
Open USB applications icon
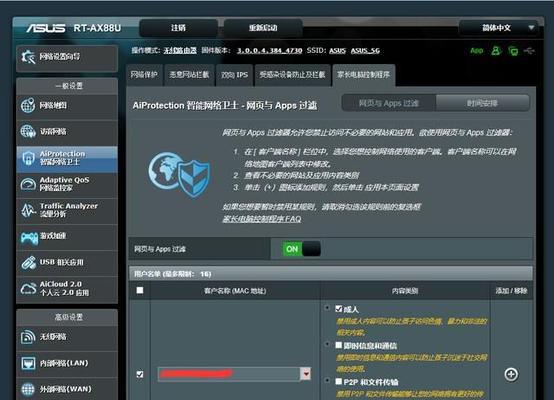(28, 263)
